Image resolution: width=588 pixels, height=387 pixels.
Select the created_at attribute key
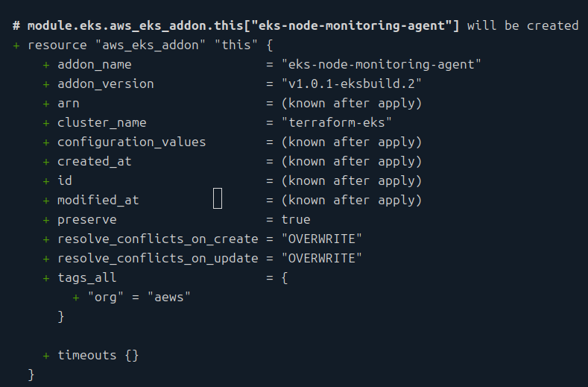pyautogui.click(x=94, y=161)
